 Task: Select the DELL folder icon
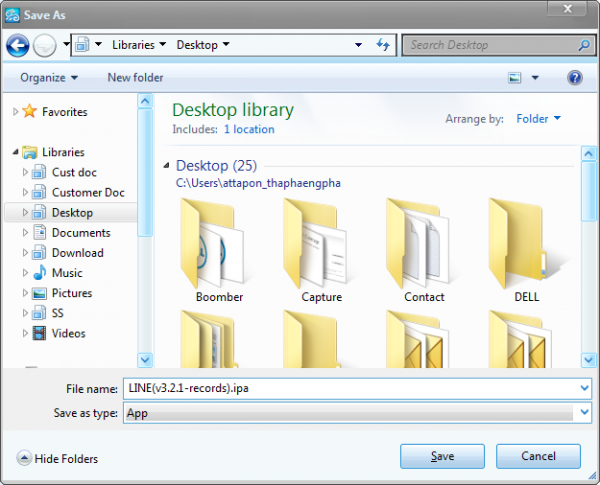click(x=526, y=241)
